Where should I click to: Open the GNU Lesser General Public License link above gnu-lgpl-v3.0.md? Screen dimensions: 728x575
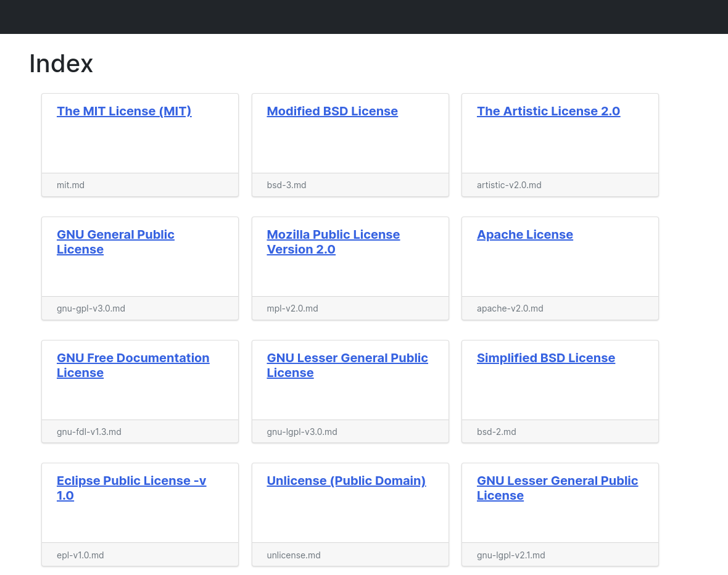pyautogui.click(x=347, y=365)
